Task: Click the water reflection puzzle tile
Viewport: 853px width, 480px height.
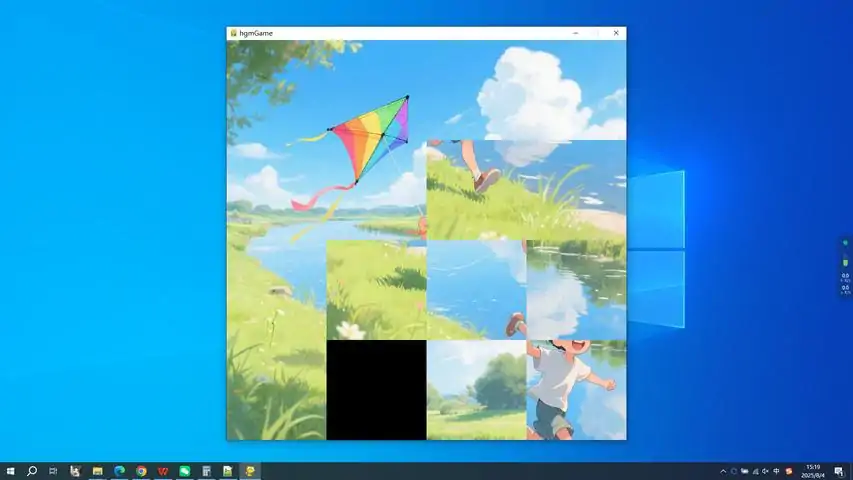Action: pos(576,290)
